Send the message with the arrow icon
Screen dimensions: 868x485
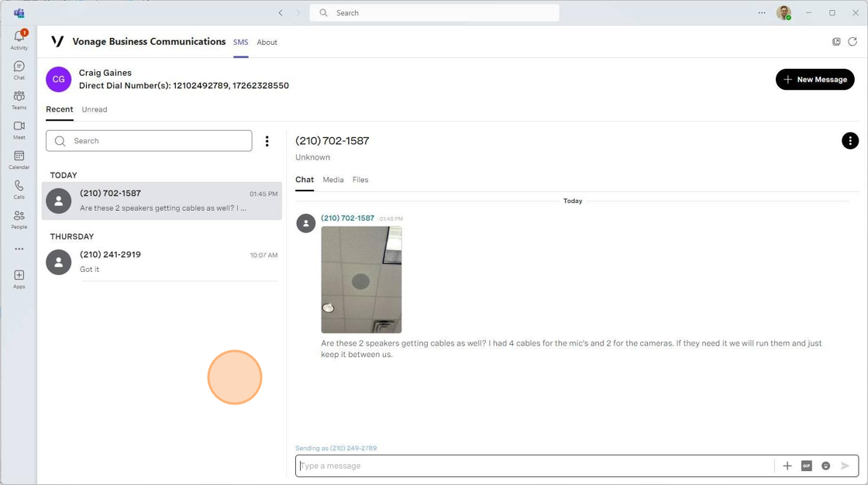(x=845, y=466)
